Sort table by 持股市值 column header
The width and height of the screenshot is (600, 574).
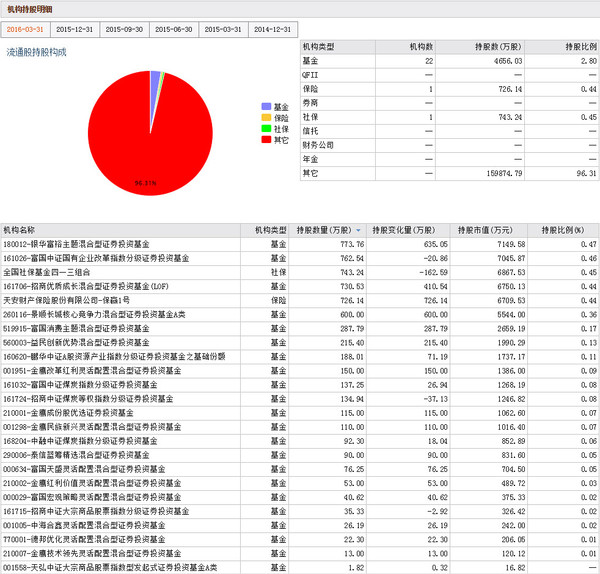[480, 230]
